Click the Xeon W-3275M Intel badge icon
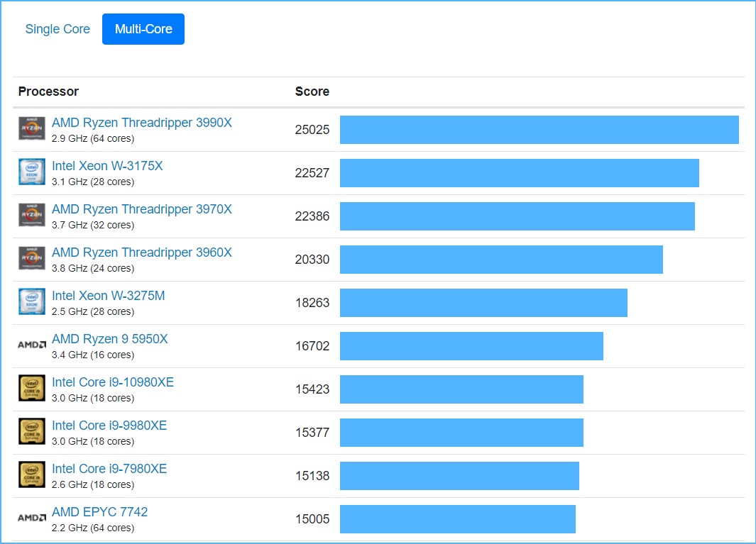The width and height of the screenshot is (756, 544). pos(32,301)
